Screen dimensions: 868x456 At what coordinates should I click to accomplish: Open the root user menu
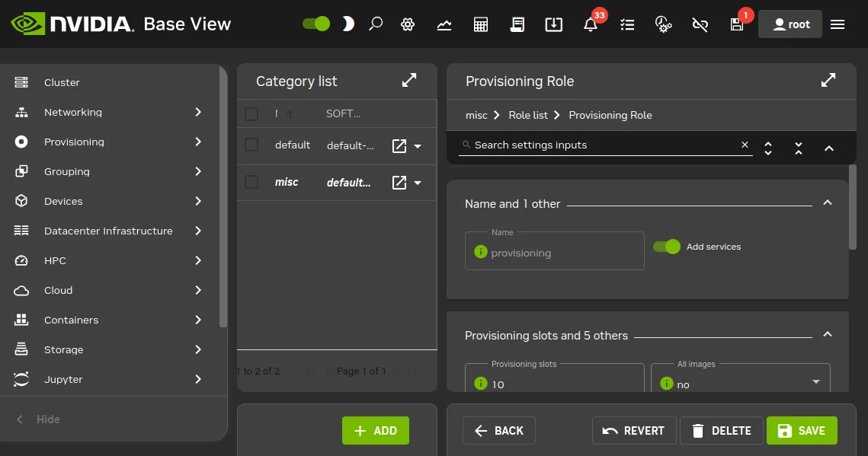coord(790,24)
